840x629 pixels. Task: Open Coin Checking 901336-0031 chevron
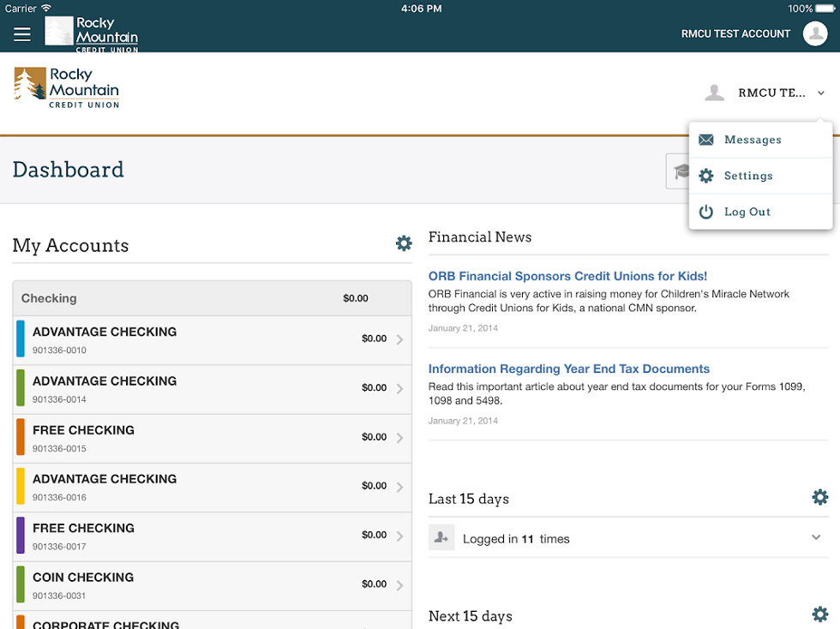(x=399, y=585)
